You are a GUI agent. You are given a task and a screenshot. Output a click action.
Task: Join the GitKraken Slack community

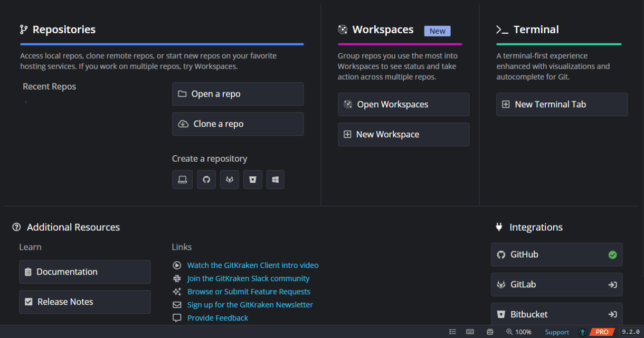[x=248, y=278]
